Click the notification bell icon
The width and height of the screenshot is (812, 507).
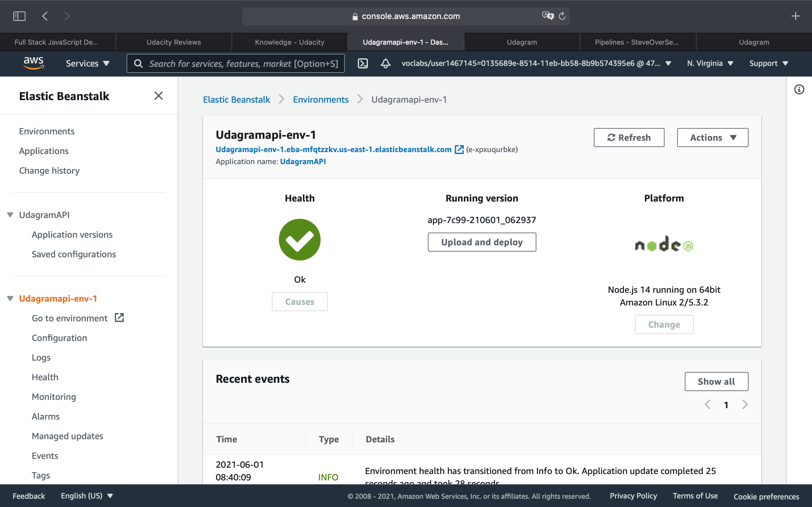point(385,63)
